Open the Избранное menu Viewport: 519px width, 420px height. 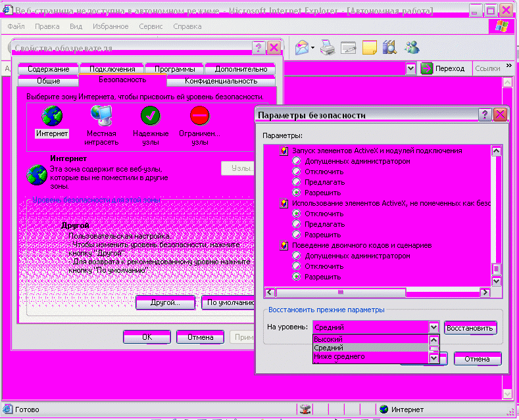(111, 26)
